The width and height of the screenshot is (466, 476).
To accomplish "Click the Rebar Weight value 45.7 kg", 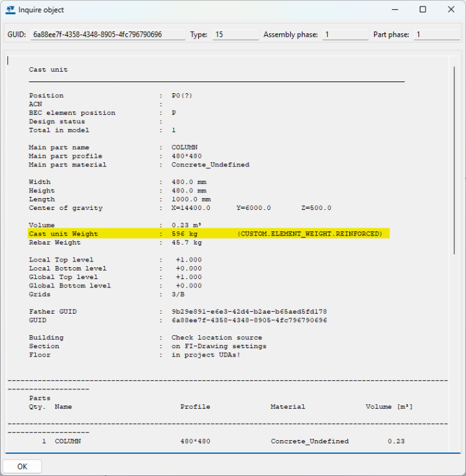I will [186, 243].
